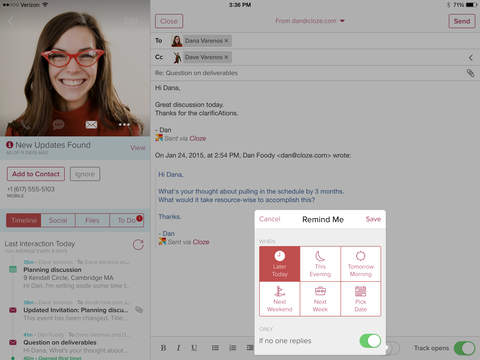
Task: Apply underline formatting
Action: coord(194,348)
